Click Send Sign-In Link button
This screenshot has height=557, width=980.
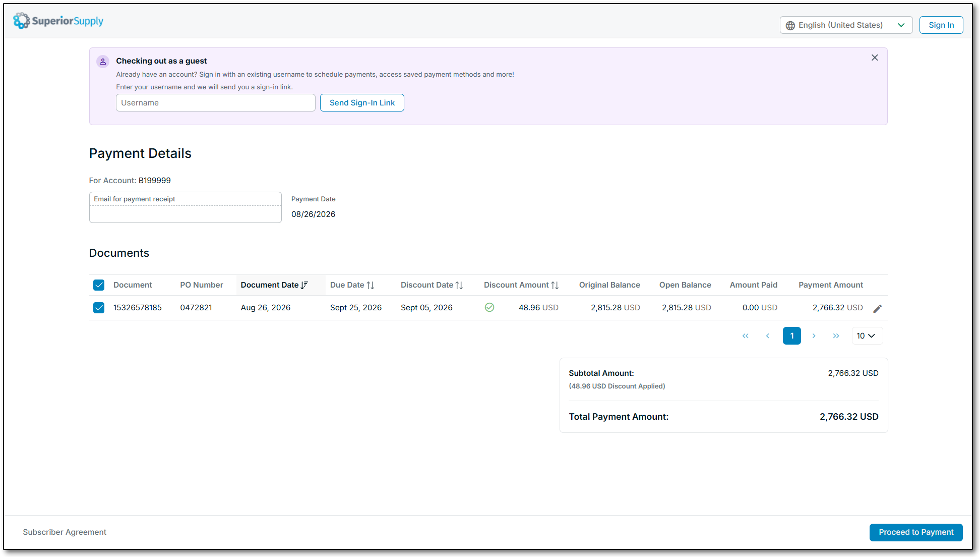(x=362, y=103)
